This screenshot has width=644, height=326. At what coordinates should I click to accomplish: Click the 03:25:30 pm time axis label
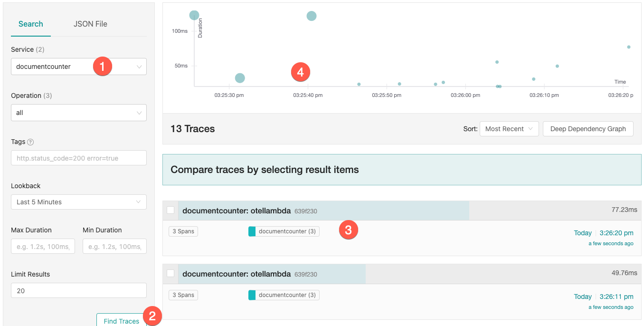(x=229, y=95)
